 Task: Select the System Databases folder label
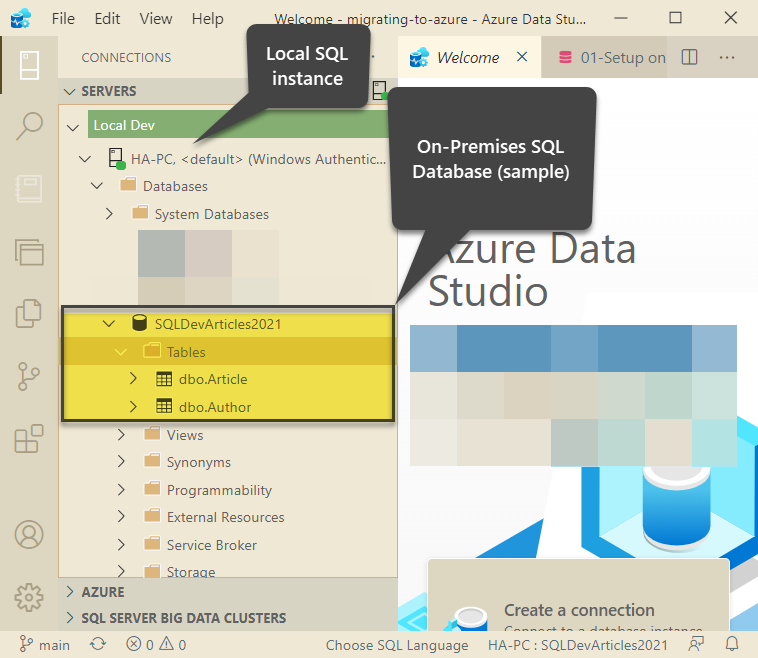click(x=212, y=214)
